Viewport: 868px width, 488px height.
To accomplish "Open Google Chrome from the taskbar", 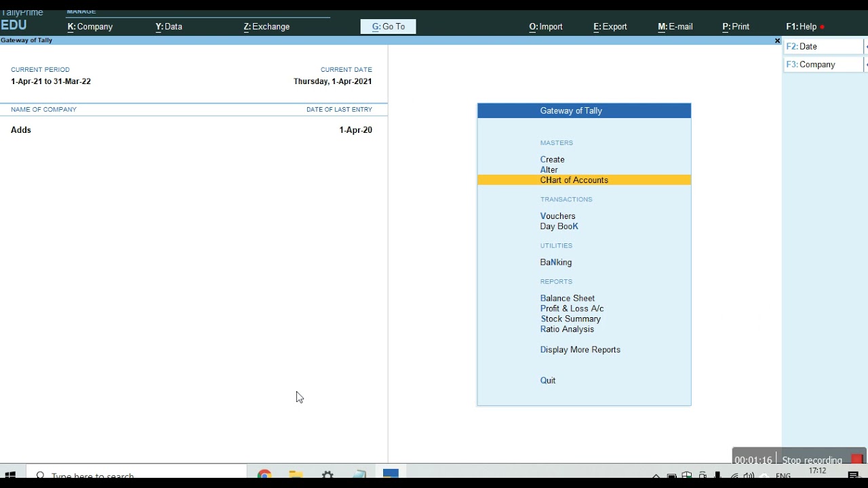I will (x=264, y=474).
